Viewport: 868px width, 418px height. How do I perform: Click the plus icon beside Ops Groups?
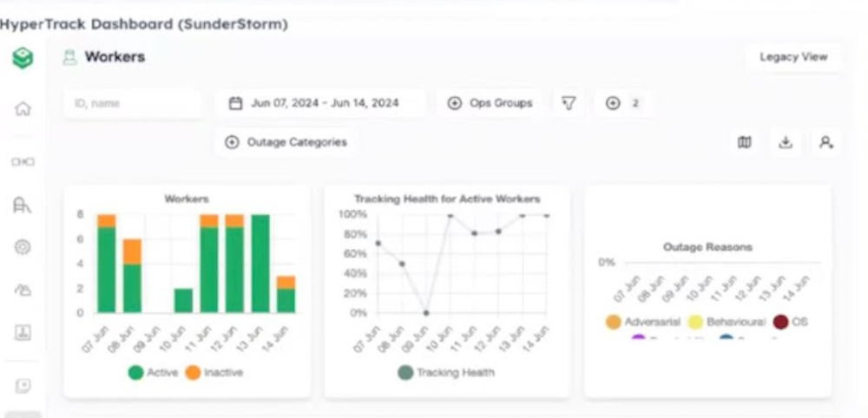tap(455, 103)
